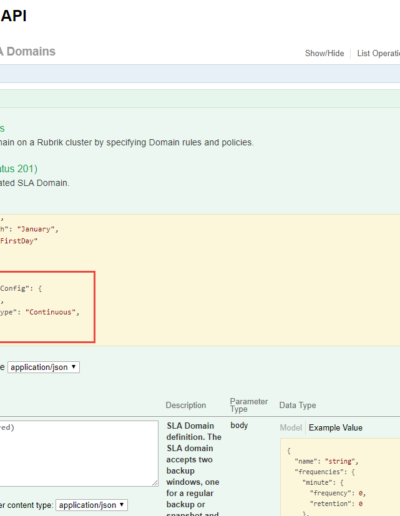Viewport: 400px width, 516px height.
Task: Switch to the Model tab
Action: pos(291,428)
